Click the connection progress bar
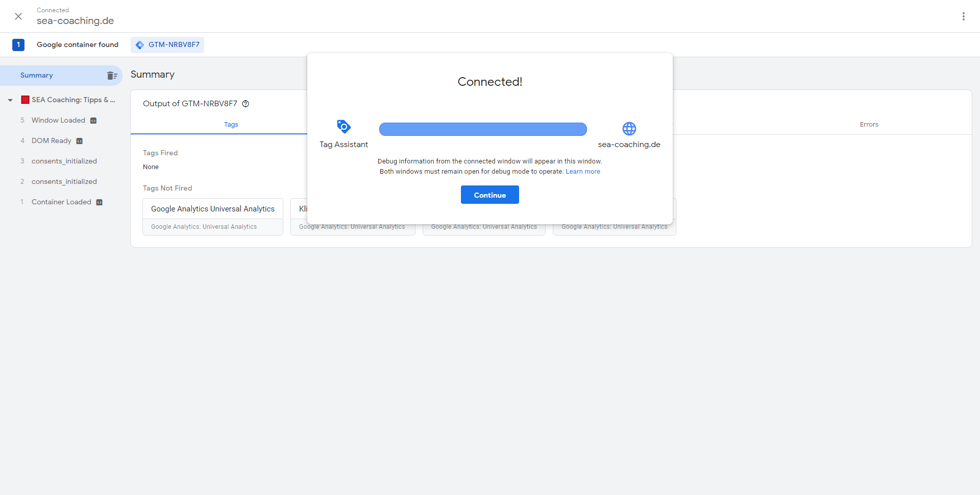The height and width of the screenshot is (495, 980). 483,129
